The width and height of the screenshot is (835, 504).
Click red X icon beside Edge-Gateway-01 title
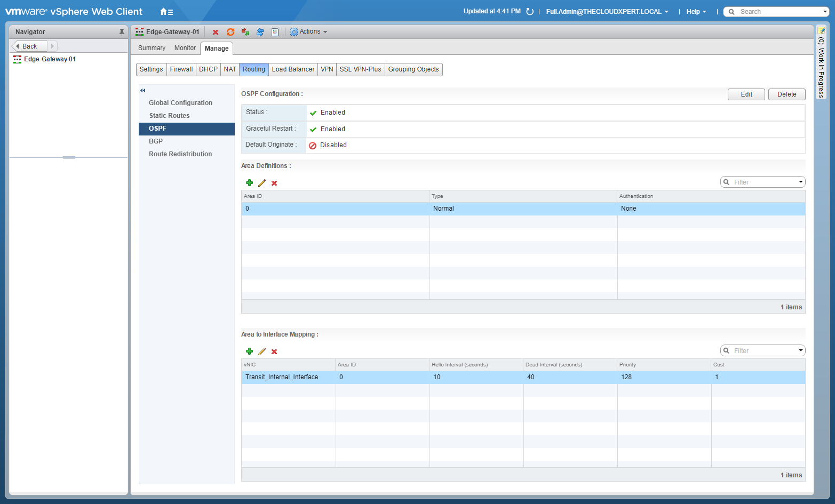point(216,33)
